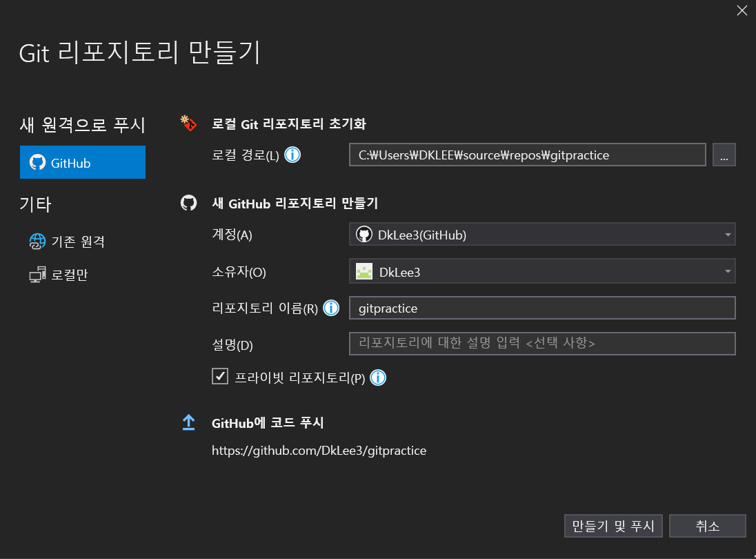Viewport: 756px width, 559px height.
Task: Click the local Git init icon
Action: [188, 124]
